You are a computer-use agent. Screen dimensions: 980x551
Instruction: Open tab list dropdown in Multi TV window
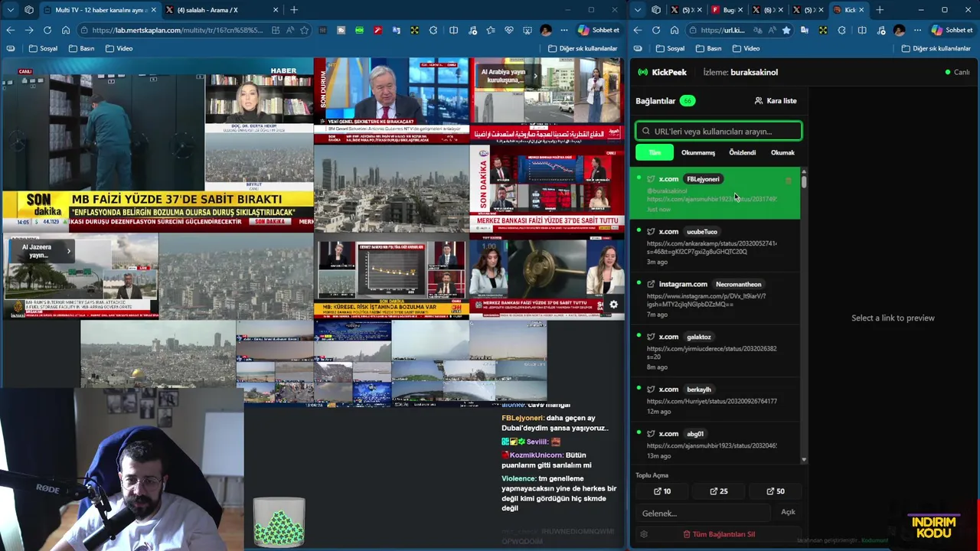point(10,10)
